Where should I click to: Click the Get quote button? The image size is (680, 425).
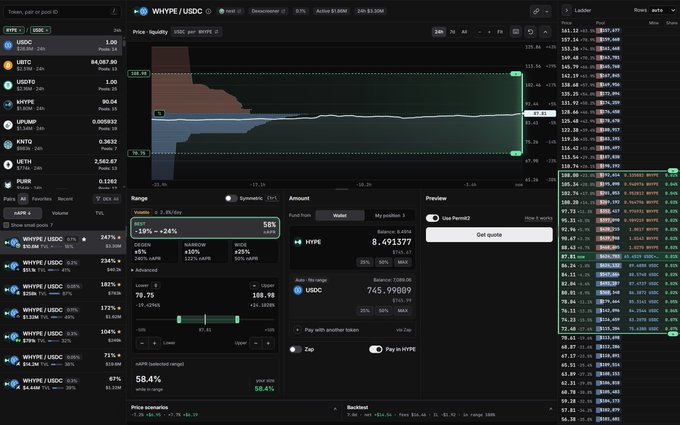pyautogui.click(x=489, y=235)
